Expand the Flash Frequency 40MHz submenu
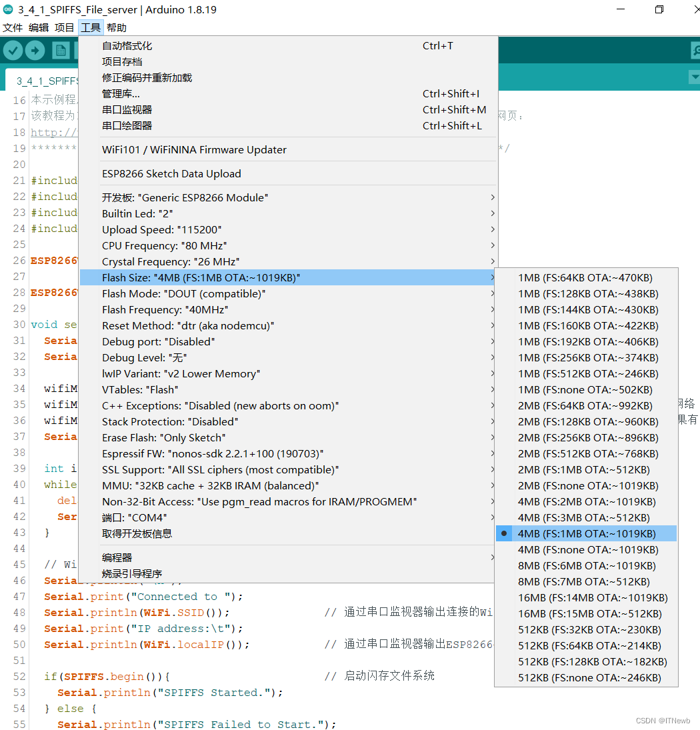700x730 pixels. [289, 309]
